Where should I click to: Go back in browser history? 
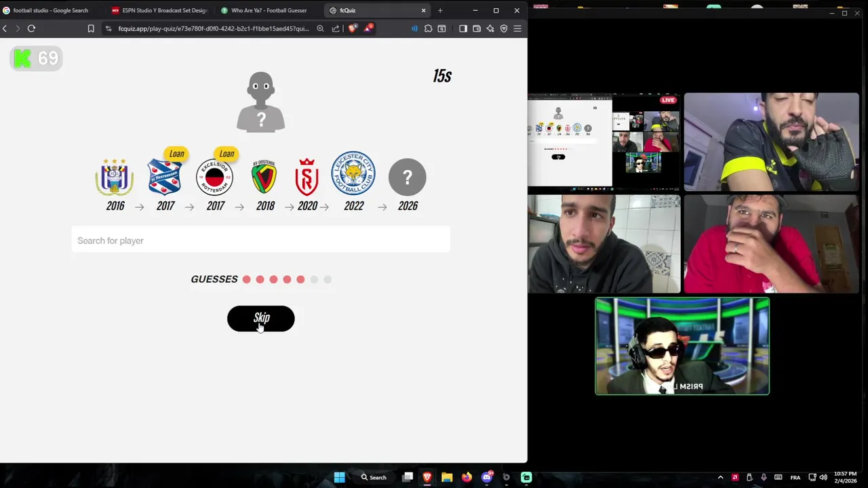(5, 28)
